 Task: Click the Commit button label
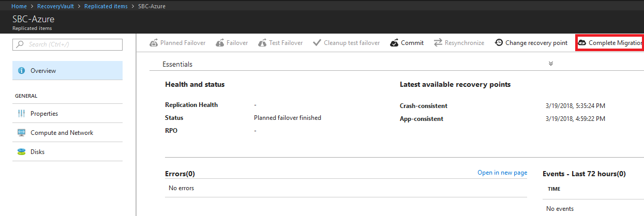click(412, 43)
